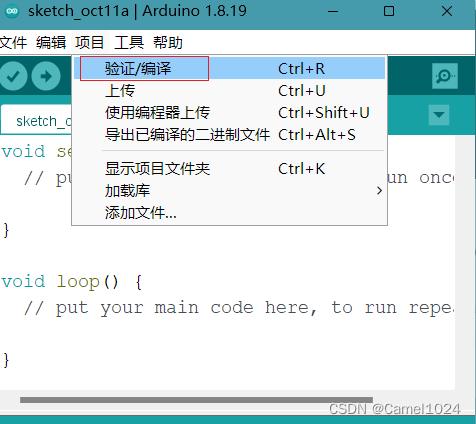This screenshot has height=424, width=476.
Task: Switch to the sketch_oct11a editor tab
Action: click(36, 120)
